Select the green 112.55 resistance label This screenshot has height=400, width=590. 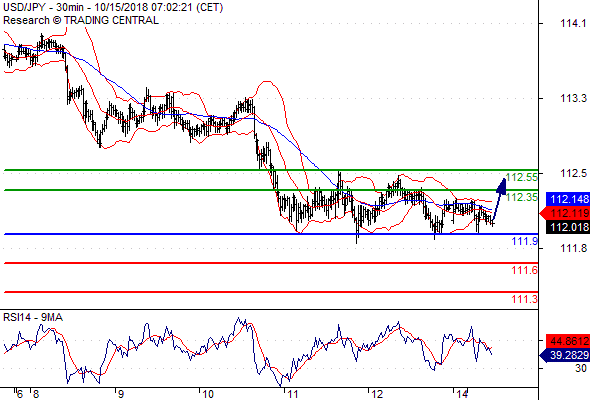(522, 177)
